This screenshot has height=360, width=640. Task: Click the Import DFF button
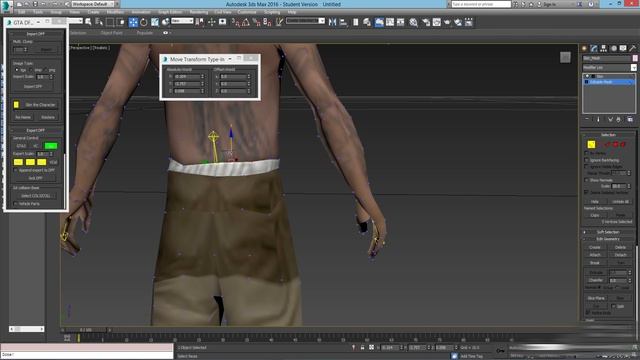click(33, 87)
